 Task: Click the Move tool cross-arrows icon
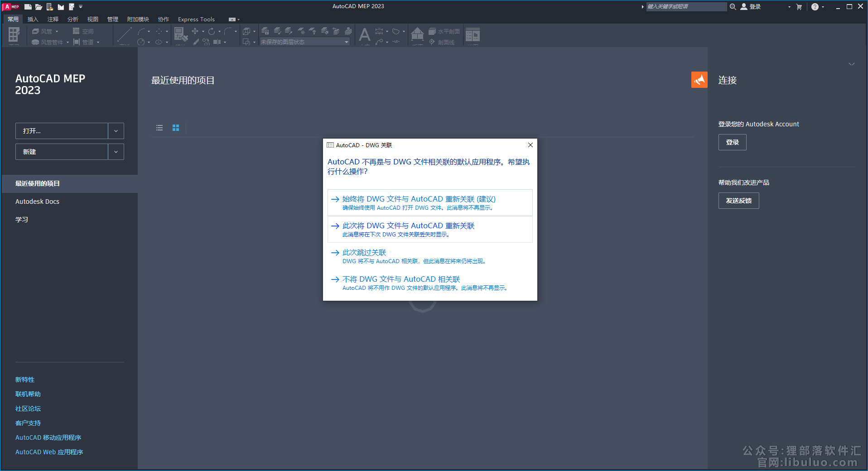point(195,31)
